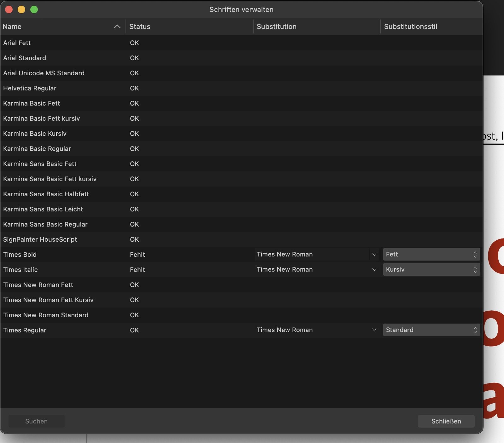Open the Kursiv style selector for Times Italic
This screenshot has width=504, height=443.
(431, 269)
